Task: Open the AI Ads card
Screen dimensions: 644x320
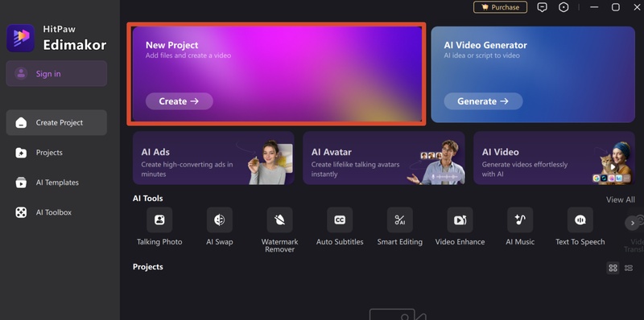Action: 213,158
